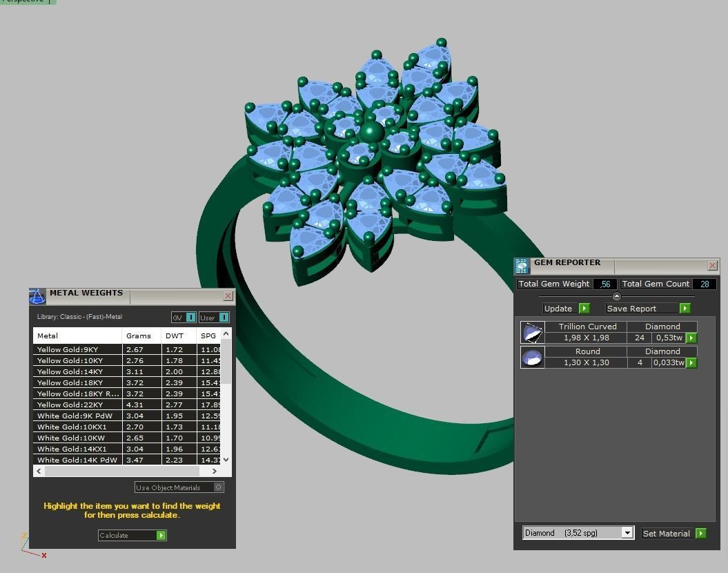Screen dimensions: 728x573
Task: Select the Yellow Gold:14KY row
Action: pyautogui.click(x=127, y=371)
